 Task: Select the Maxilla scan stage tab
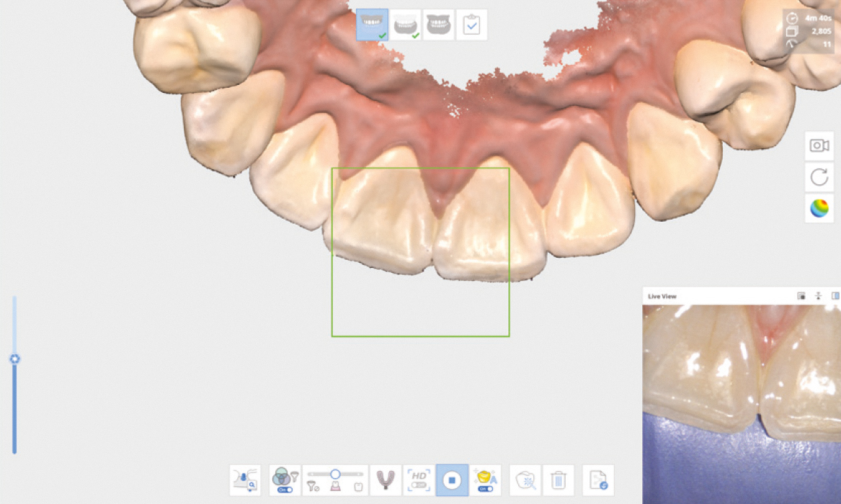[373, 24]
